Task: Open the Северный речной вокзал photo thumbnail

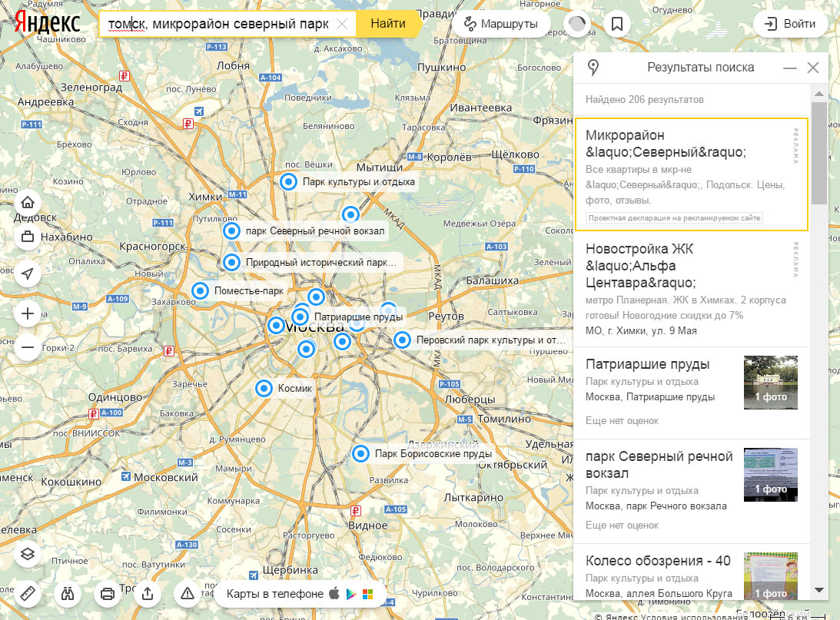Action: click(x=770, y=474)
